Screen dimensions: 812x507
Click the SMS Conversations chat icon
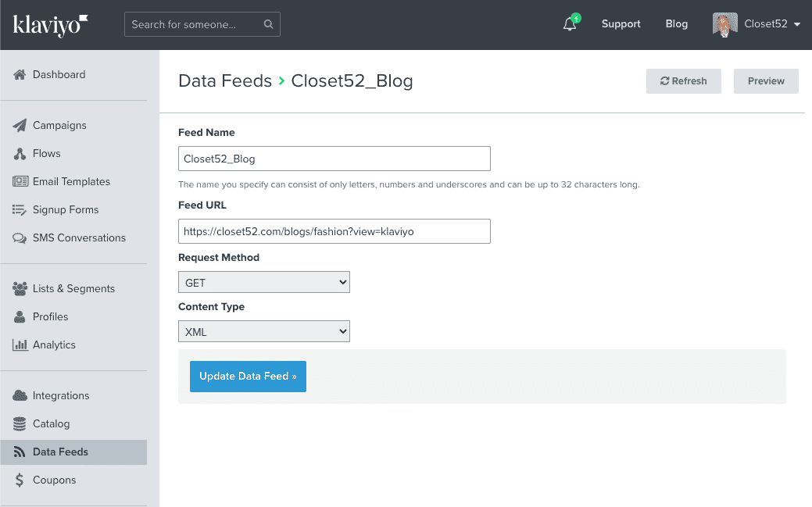pyautogui.click(x=20, y=238)
